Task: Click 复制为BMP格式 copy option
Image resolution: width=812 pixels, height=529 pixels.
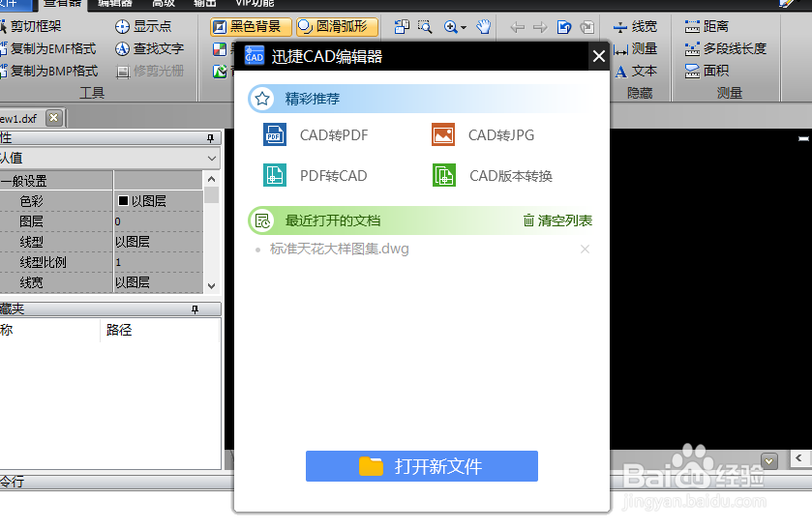Action: tap(49, 71)
